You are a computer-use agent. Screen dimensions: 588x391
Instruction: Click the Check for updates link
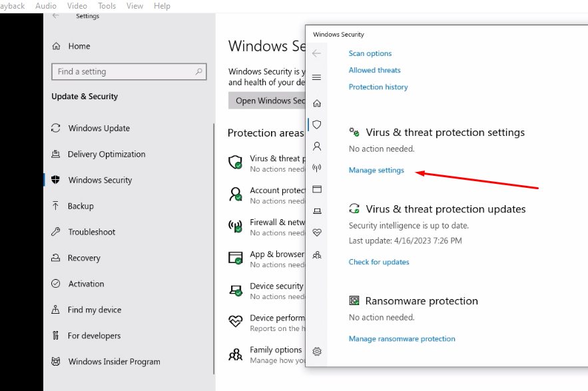[379, 262]
